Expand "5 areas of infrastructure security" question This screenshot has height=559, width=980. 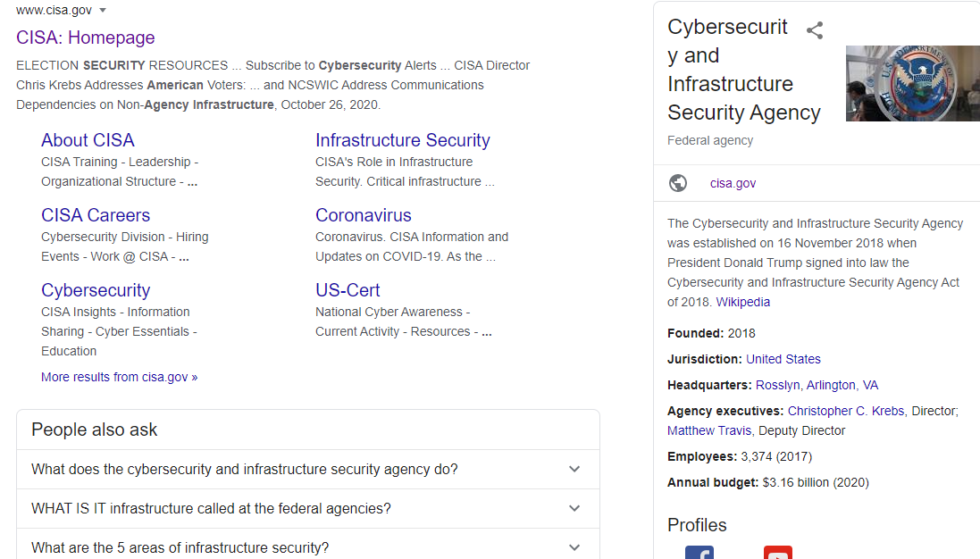click(x=574, y=547)
